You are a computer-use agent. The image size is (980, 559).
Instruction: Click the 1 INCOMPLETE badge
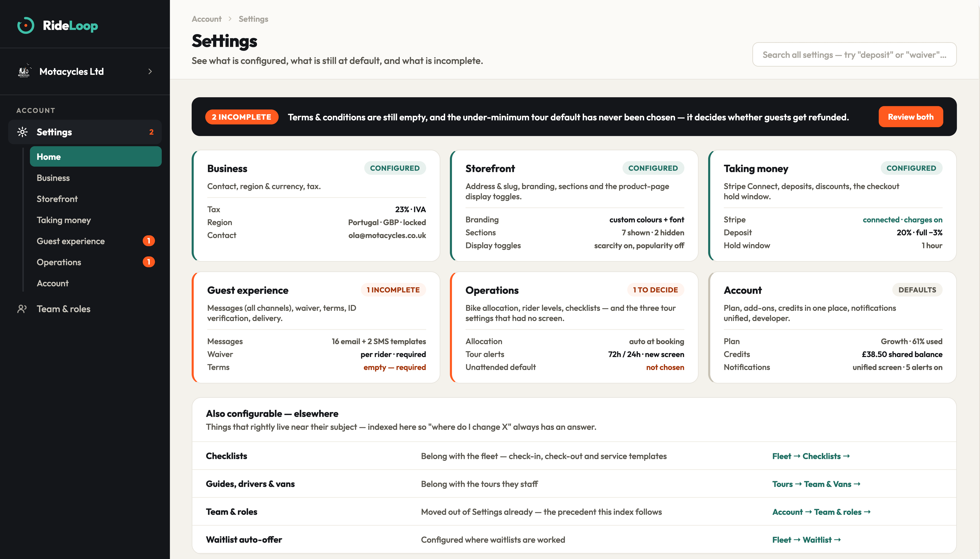point(393,290)
